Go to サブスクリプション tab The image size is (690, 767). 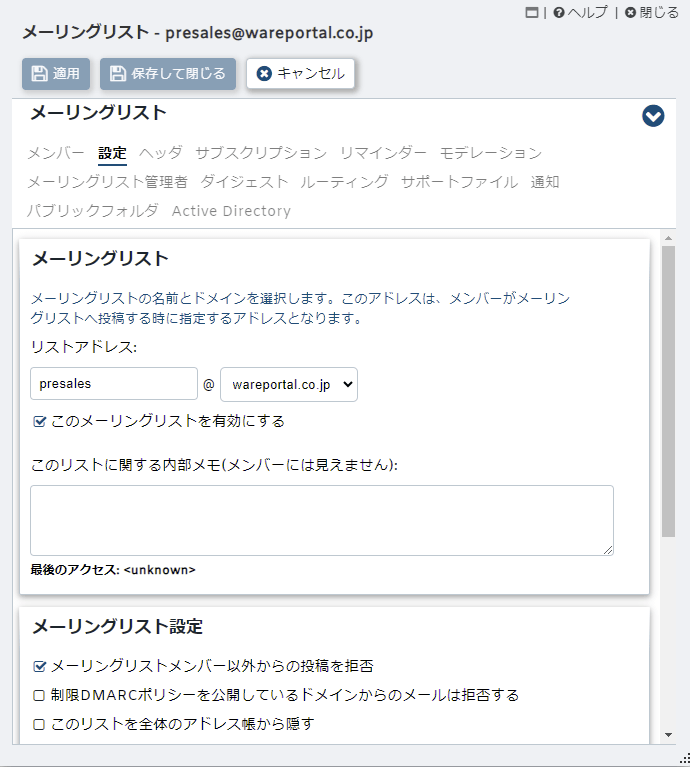(261, 153)
